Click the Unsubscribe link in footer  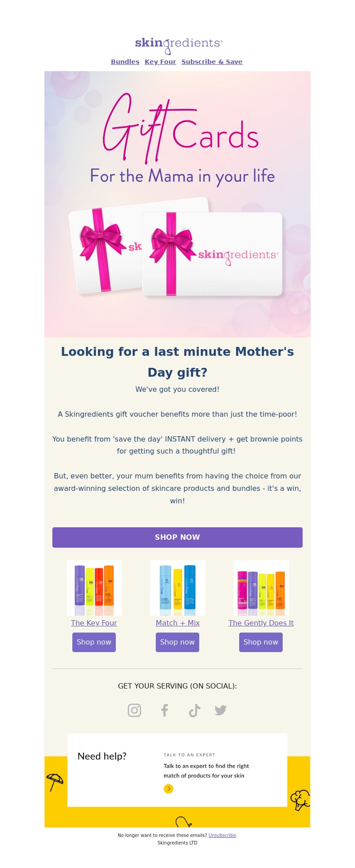[222, 835]
